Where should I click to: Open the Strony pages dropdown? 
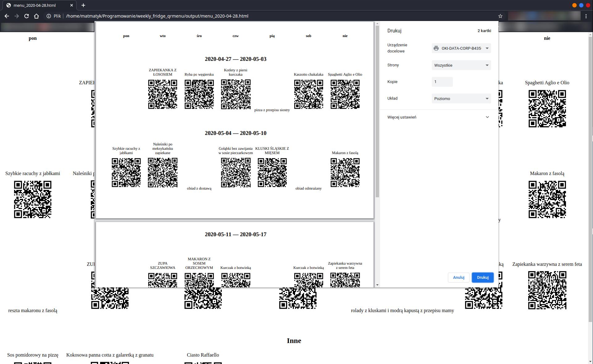(461, 65)
